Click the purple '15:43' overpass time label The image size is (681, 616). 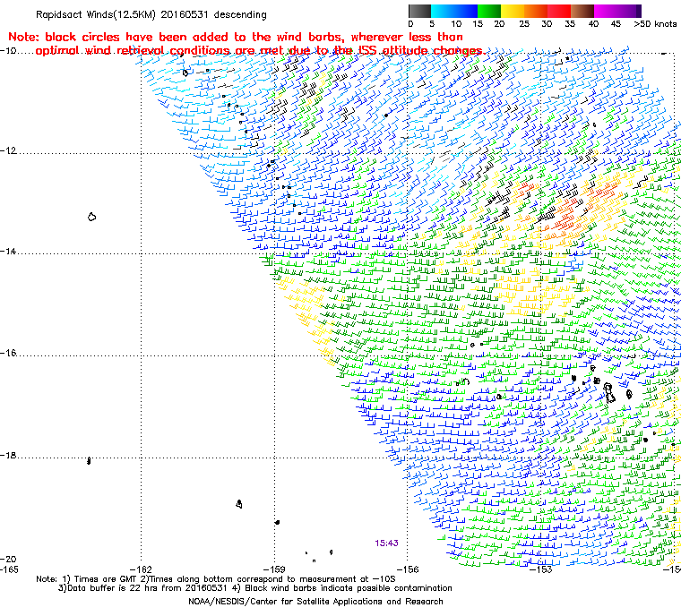(x=386, y=543)
